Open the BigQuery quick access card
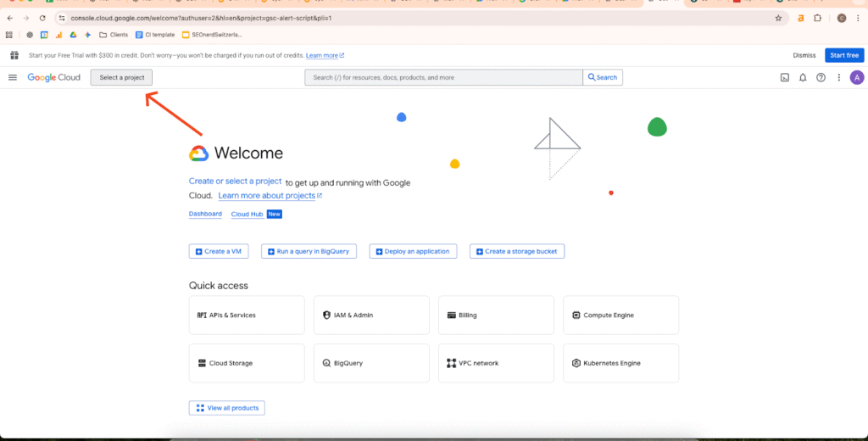The height and width of the screenshot is (441, 868). 371,363
